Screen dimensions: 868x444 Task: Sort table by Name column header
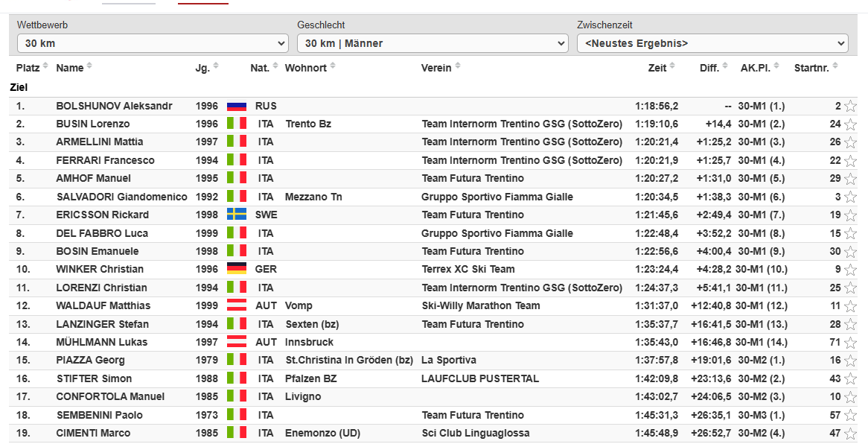[70, 68]
